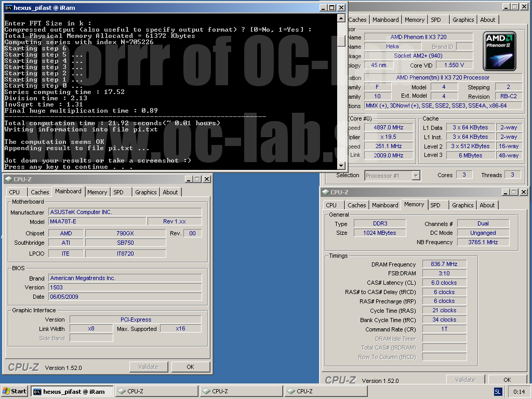Viewport: 532px width, 399px height.
Task: Open Mainboard tab in top-right CPU-Z window
Action: 385,20
